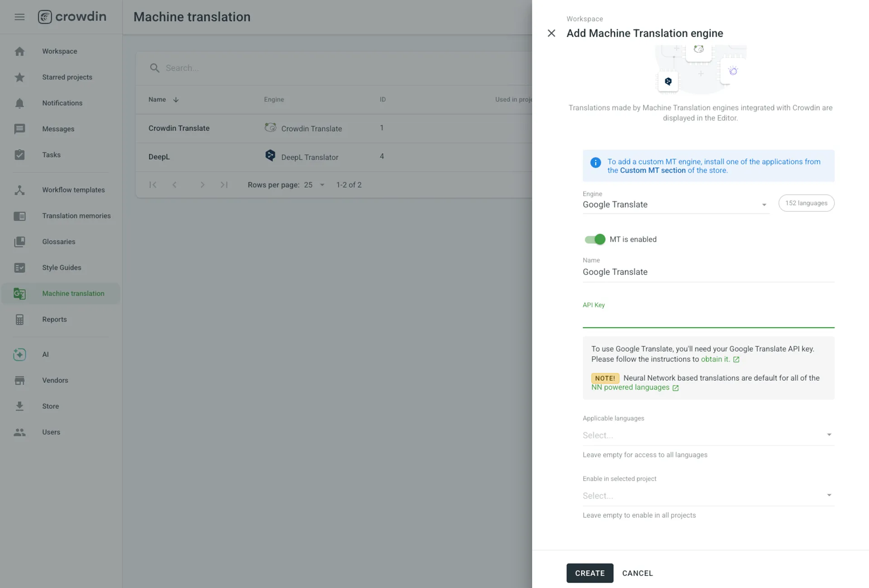Select the DeepL row name
This screenshot has height=588, width=869.
[159, 157]
